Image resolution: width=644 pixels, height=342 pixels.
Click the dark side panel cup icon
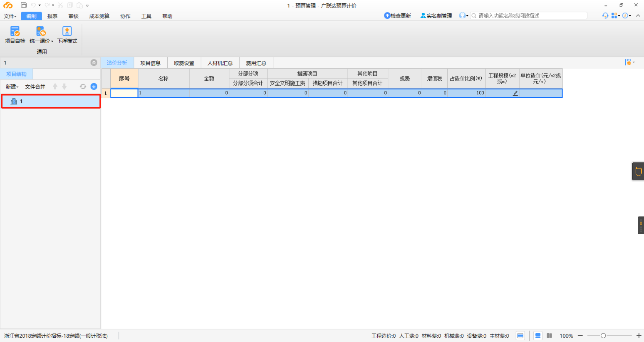click(x=638, y=171)
